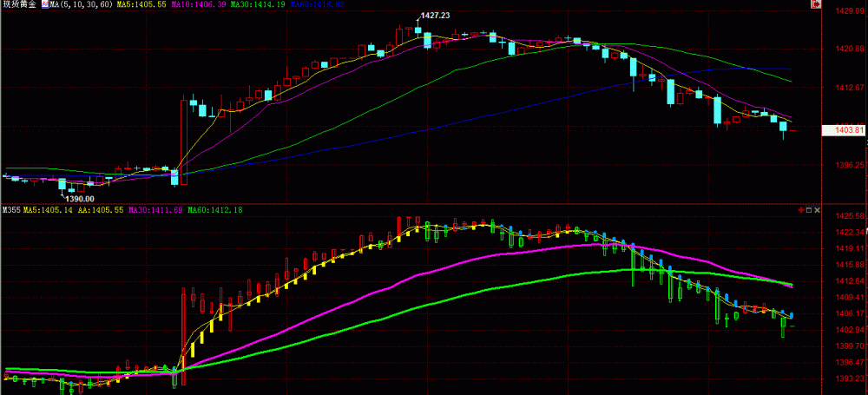Click the AA:1405.55 value label
Viewport: 868px width, 395px height.
click(102, 210)
